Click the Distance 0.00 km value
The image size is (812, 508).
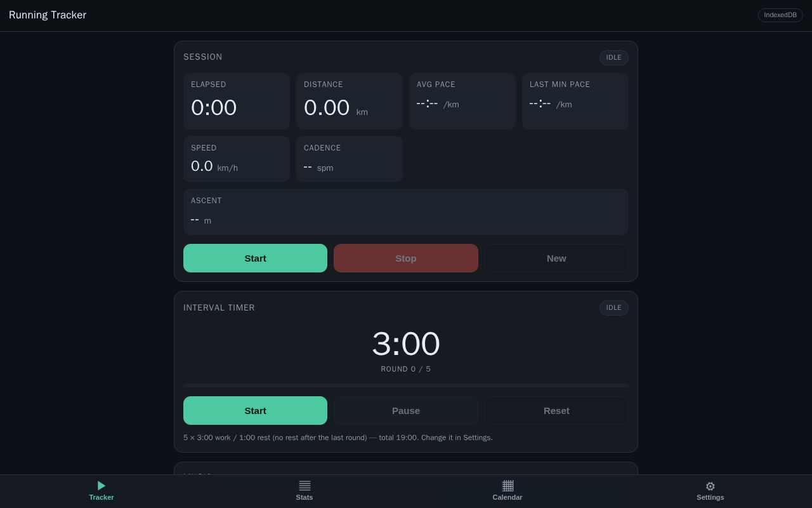(x=336, y=108)
